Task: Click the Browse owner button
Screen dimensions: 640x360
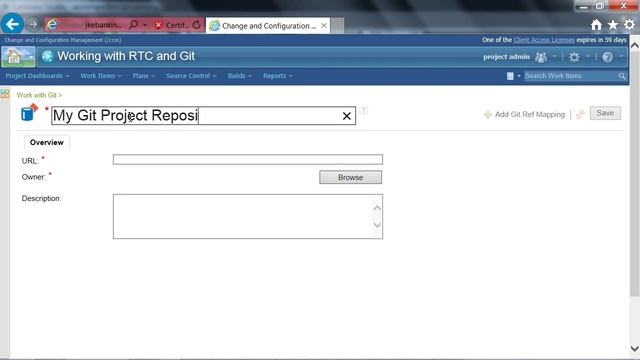Action: [x=351, y=177]
